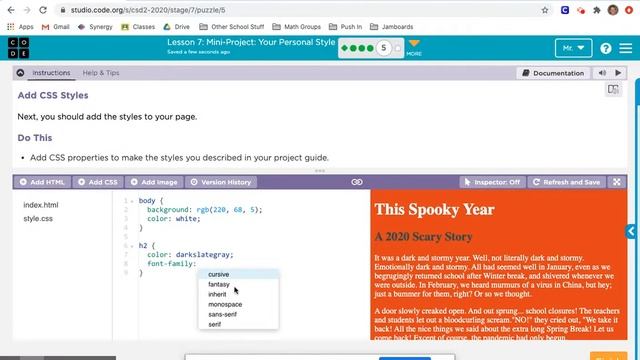Open the Synergy bookmark
The height and width of the screenshot is (360, 640).
[x=95, y=27]
